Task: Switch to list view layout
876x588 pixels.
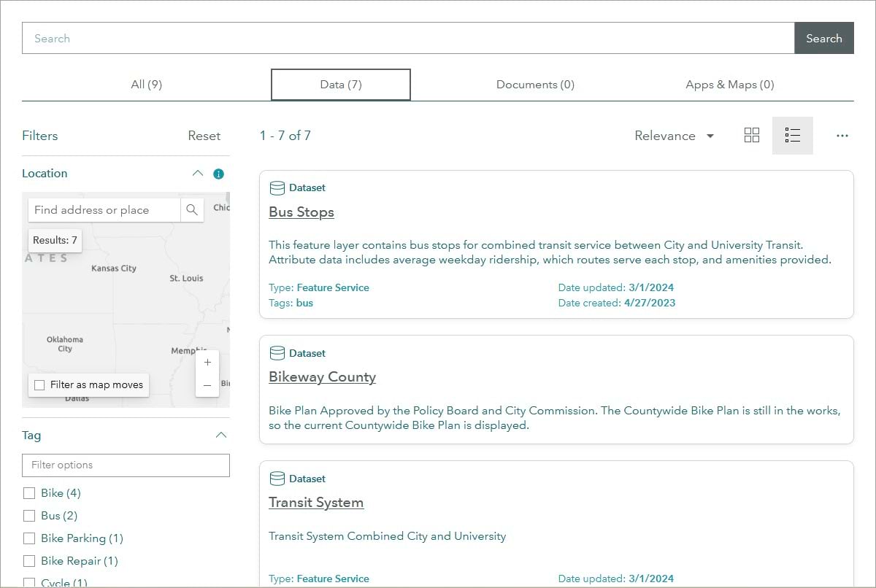Action: click(x=792, y=135)
